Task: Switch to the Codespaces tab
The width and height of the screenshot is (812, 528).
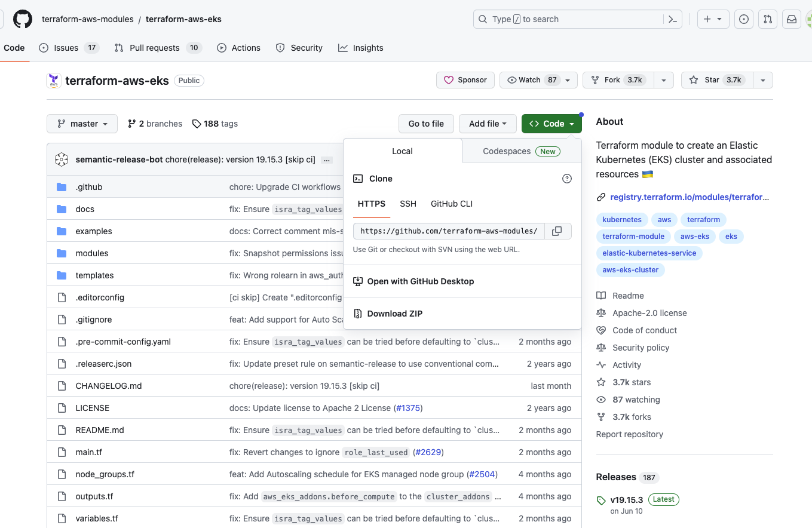Action: [x=522, y=151]
